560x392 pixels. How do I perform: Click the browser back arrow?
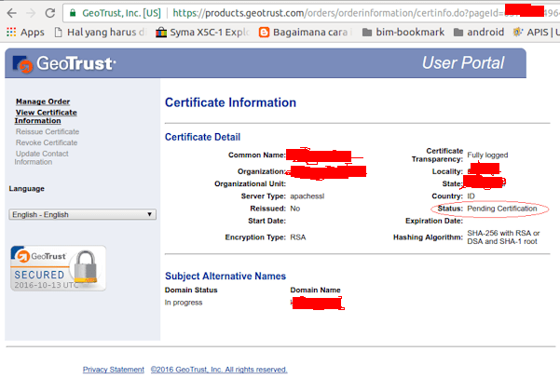[x=12, y=13]
